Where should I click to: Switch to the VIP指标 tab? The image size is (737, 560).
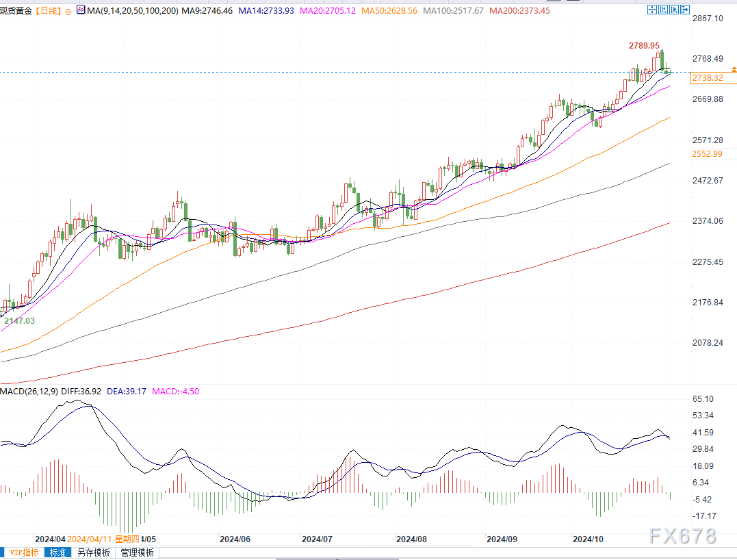coord(23,552)
